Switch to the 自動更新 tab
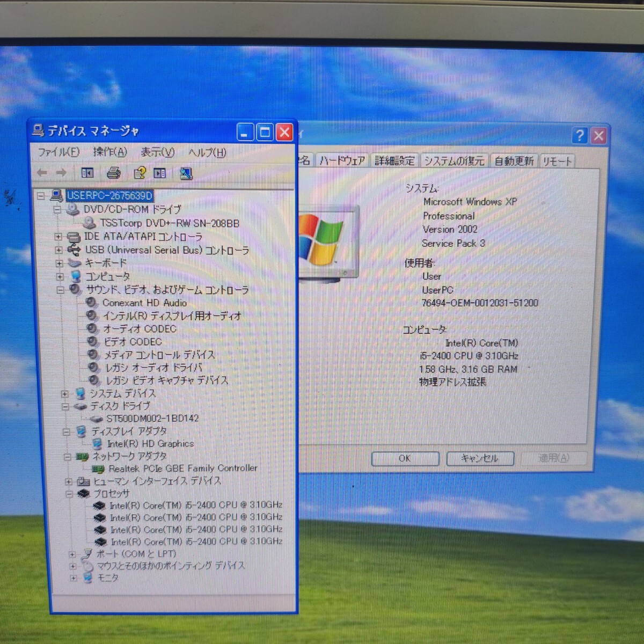The height and width of the screenshot is (644, 644). click(514, 161)
